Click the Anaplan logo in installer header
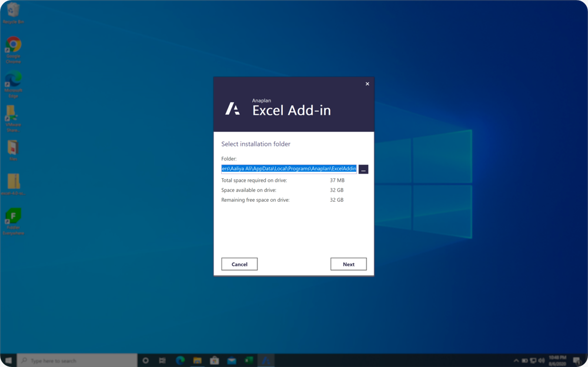588x367 pixels. tap(232, 108)
